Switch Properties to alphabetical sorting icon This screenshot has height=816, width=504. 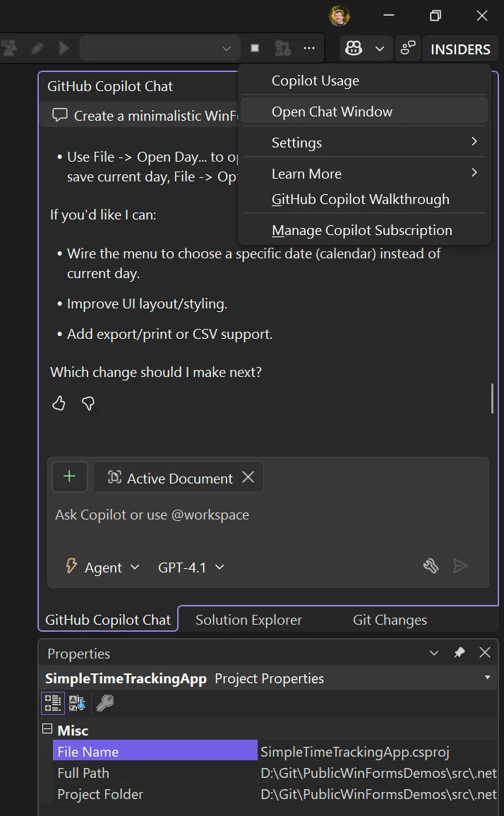pyautogui.click(x=76, y=703)
